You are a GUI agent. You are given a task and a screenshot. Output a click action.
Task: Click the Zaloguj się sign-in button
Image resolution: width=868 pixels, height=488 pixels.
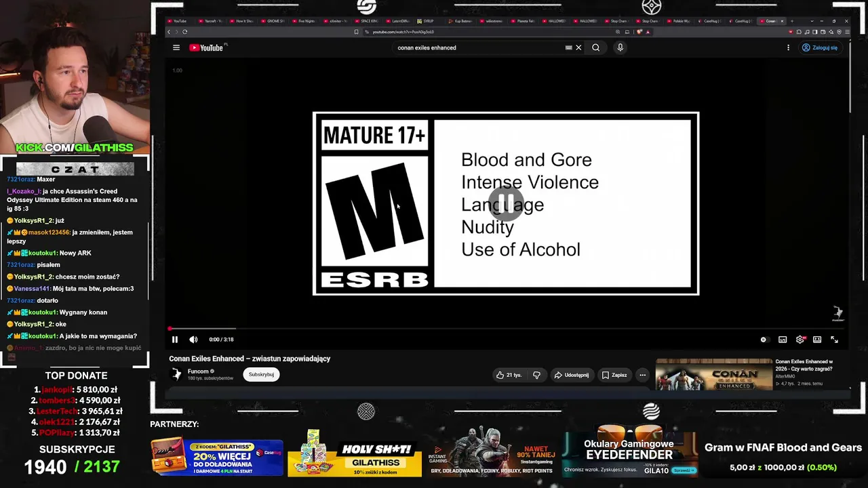(x=820, y=47)
